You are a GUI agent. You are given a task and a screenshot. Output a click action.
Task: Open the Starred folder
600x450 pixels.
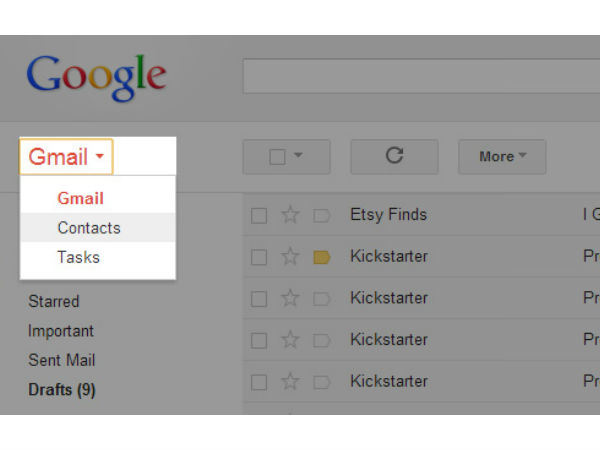54,301
